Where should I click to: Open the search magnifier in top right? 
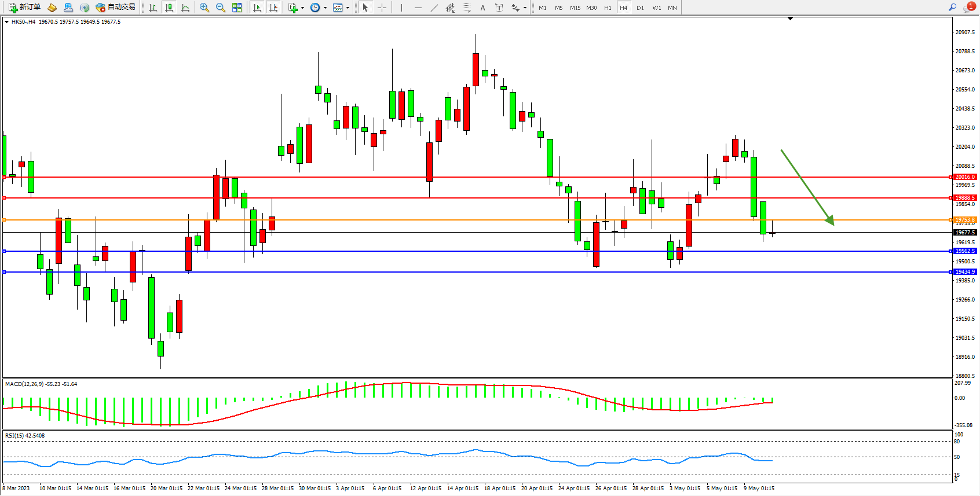[x=952, y=8]
